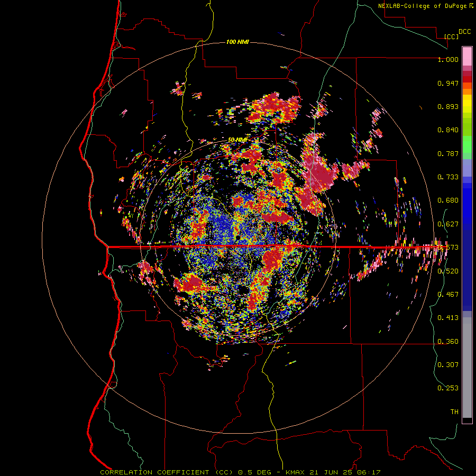Click the 0.307 color scale value

pos(448,364)
